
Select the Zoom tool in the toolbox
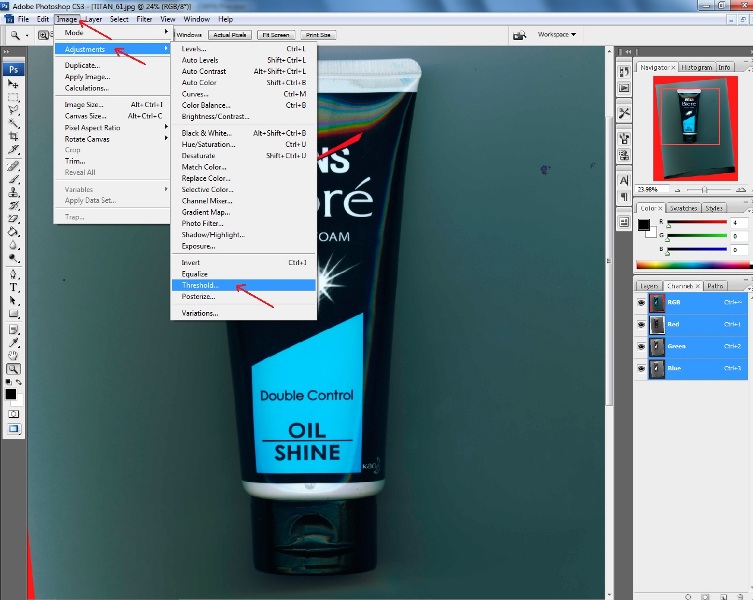point(14,369)
